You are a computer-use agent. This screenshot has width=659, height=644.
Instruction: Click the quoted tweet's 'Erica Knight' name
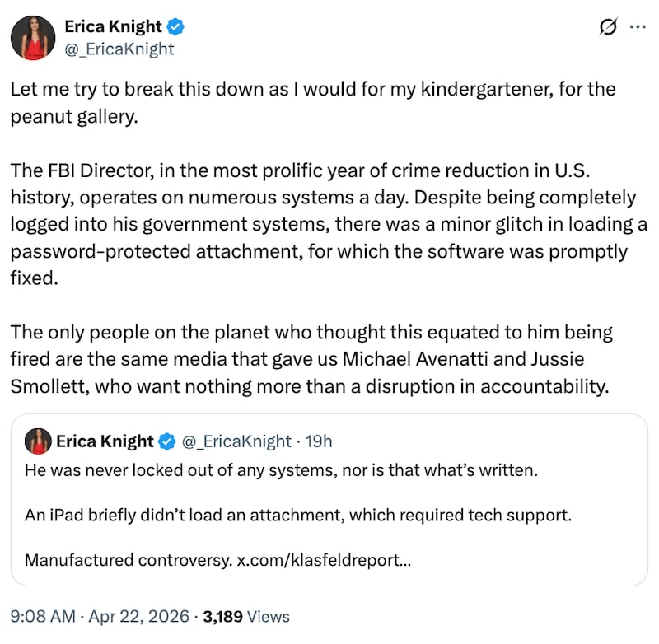pyautogui.click(x=106, y=441)
